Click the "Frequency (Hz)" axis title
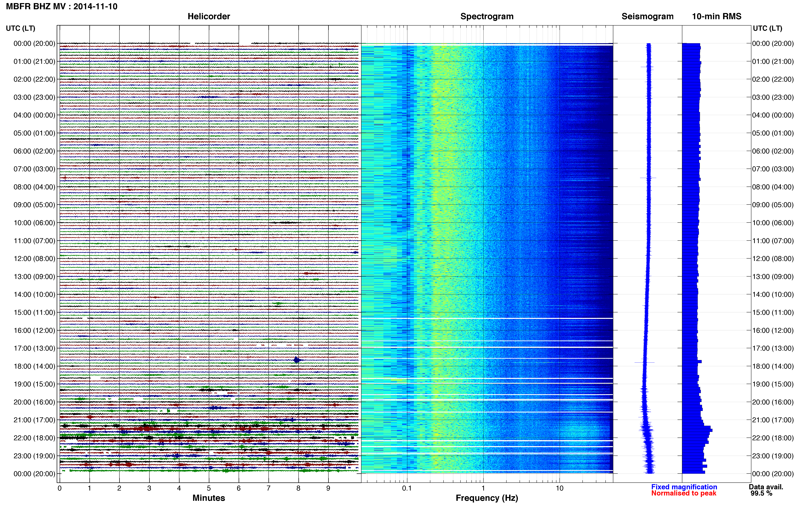Screen dimensions: 812x508 click(x=487, y=498)
